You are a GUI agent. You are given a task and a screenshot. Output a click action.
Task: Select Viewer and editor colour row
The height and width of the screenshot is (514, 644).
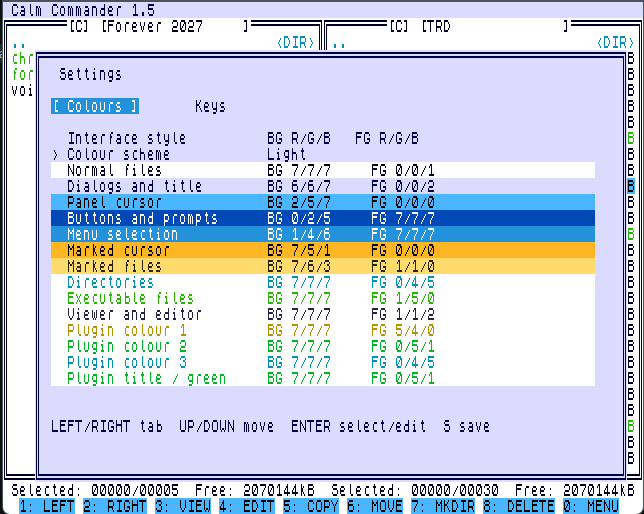pos(323,314)
